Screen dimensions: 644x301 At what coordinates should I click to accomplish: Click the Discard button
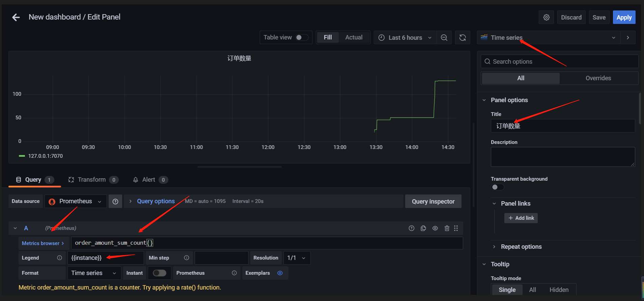tap(571, 17)
